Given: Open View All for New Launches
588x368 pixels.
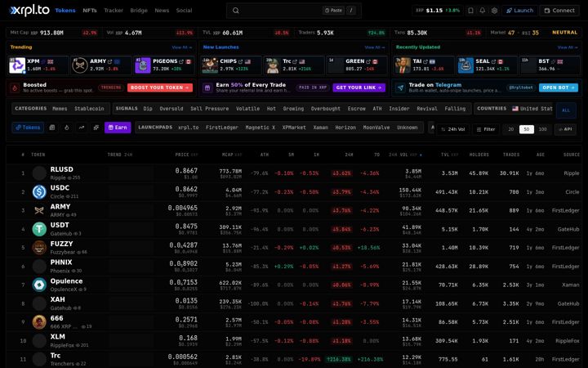Looking at the screenshot, I should 375,47.
